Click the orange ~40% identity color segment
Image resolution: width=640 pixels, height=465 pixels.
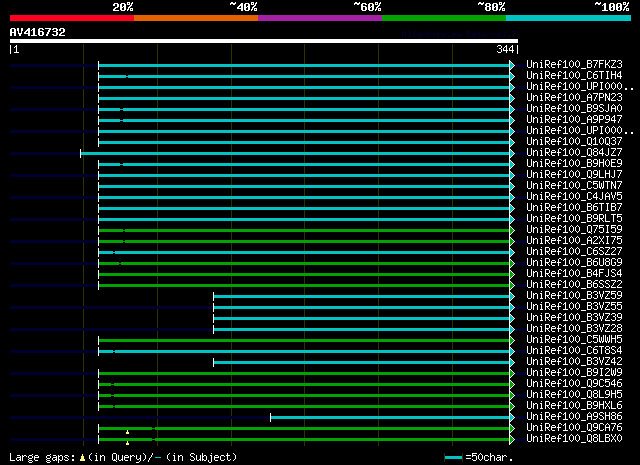[x=196, y=18]
